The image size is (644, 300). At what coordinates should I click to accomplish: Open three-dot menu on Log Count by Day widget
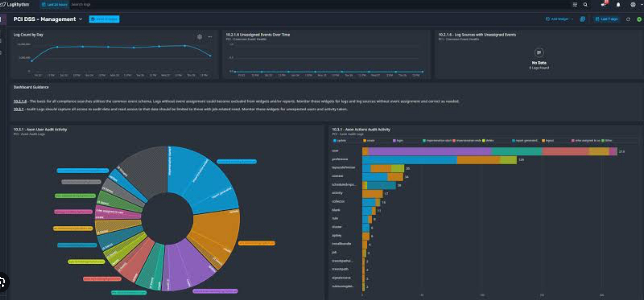click(210, 37)
